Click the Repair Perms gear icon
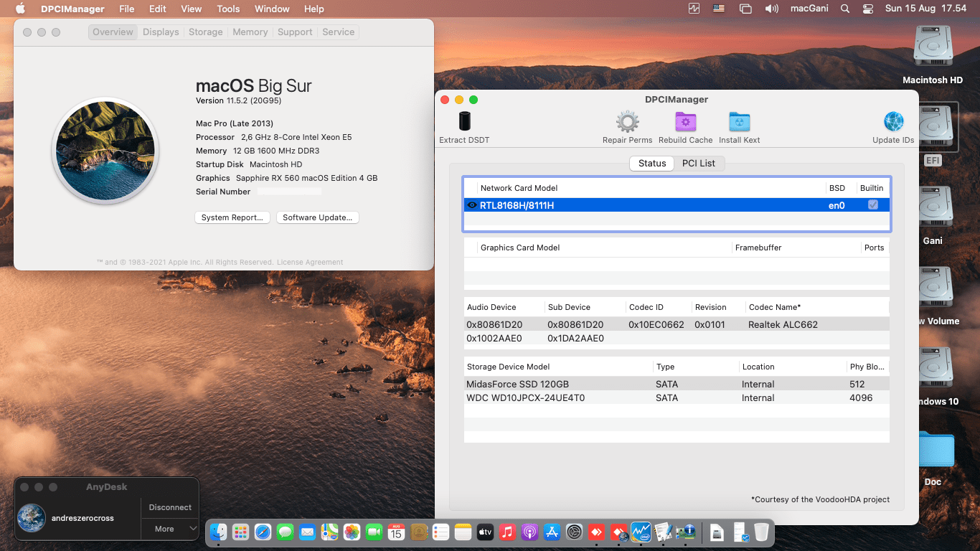The height and width of the screenshot is (551, 980). 627,121
